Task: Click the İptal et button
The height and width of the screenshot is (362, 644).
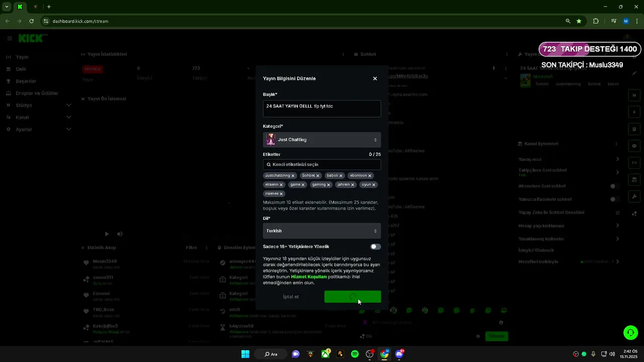Action: point(291,297)
